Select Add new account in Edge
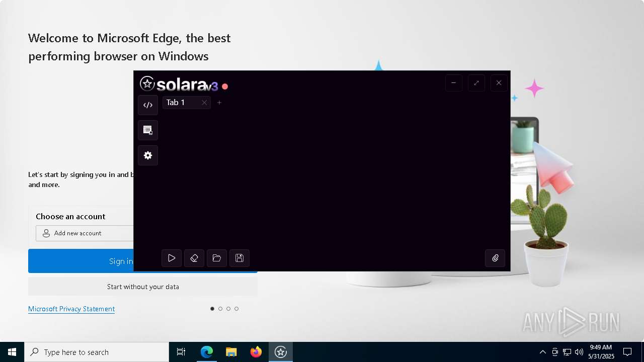The height and width of the screenshot is (362, 644). tap(85, 233)
